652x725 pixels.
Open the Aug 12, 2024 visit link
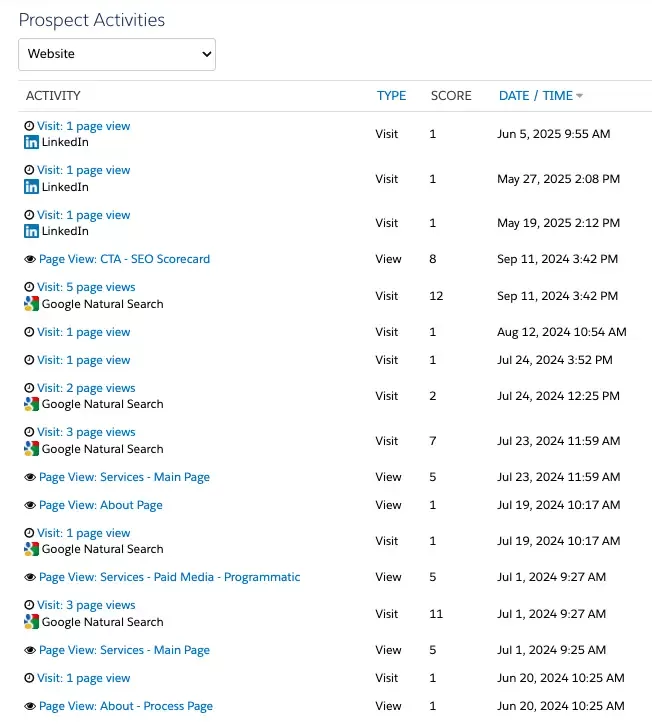(84, 332)
